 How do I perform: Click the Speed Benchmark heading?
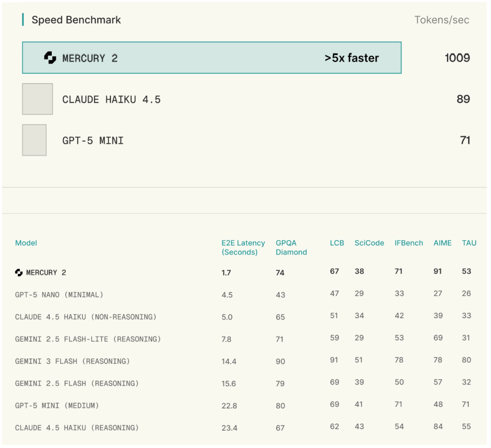click(76, 20)
